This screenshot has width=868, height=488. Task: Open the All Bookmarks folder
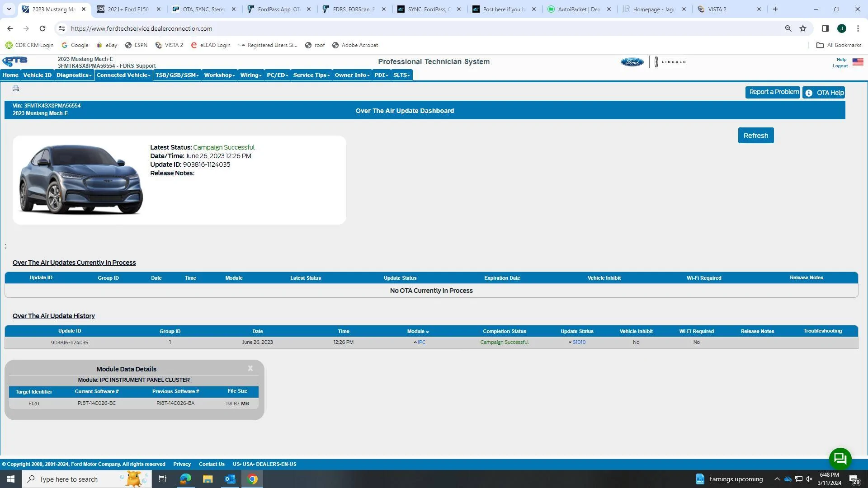point(839,45)
